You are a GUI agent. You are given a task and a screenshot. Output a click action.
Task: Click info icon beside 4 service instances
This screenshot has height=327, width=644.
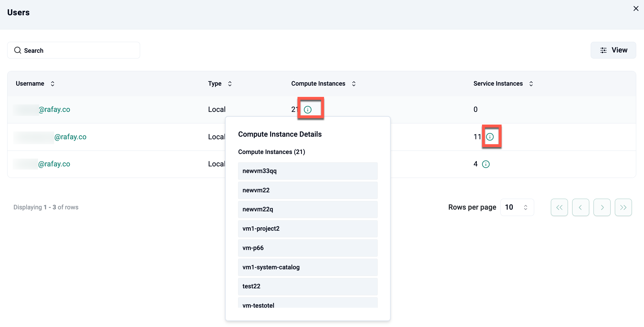click(486, 164)
